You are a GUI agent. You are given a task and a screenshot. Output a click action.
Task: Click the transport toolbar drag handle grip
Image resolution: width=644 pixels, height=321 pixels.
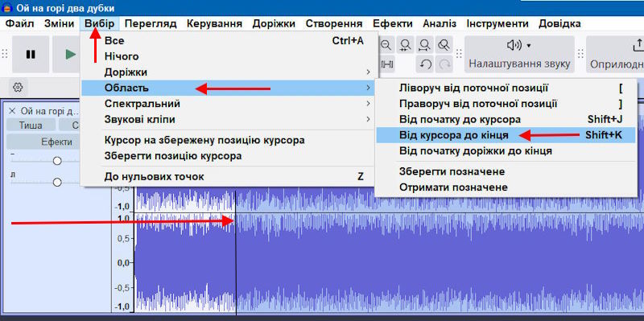(x=5, y=54)
